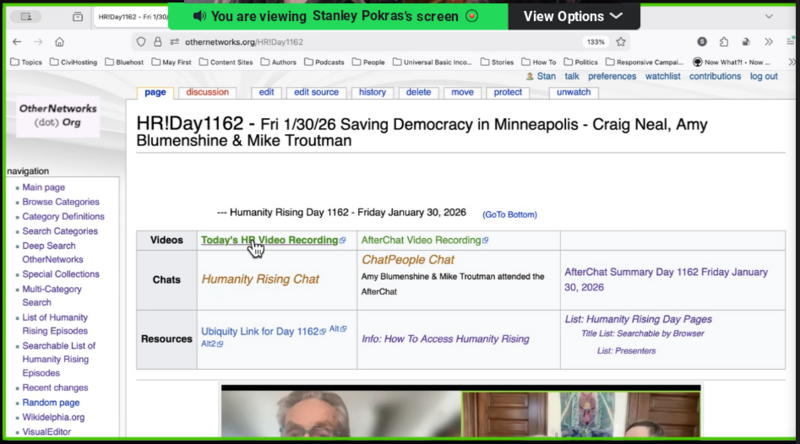Open the Podcasts bookmark folder
Image resolution: width=800 pixels, height=444 pixels.
[x=324, y=62]
